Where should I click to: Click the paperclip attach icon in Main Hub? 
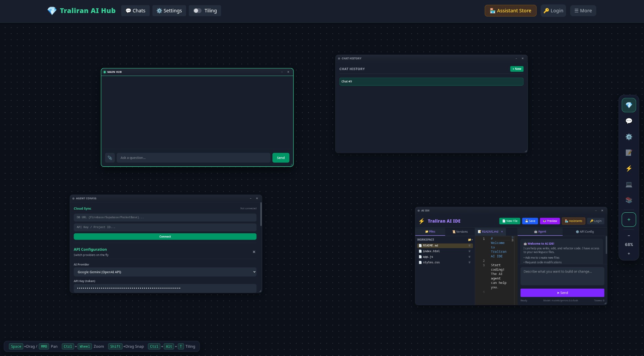point(110,158)
